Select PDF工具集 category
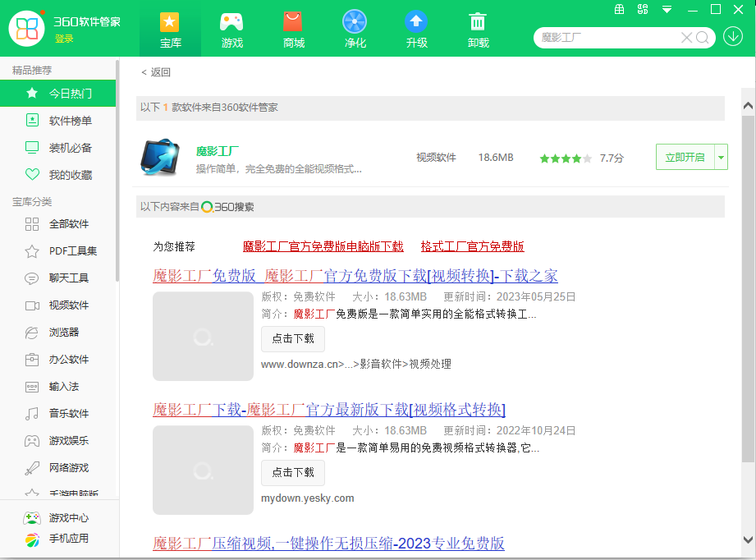The height and width of the screenshot is (560, 756). click(57, 250)
